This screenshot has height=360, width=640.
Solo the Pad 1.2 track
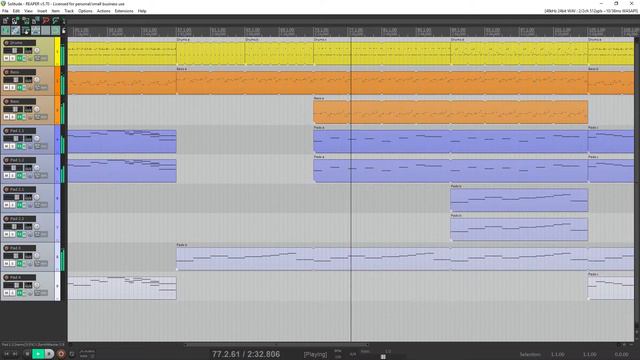(x=12, y=176)
